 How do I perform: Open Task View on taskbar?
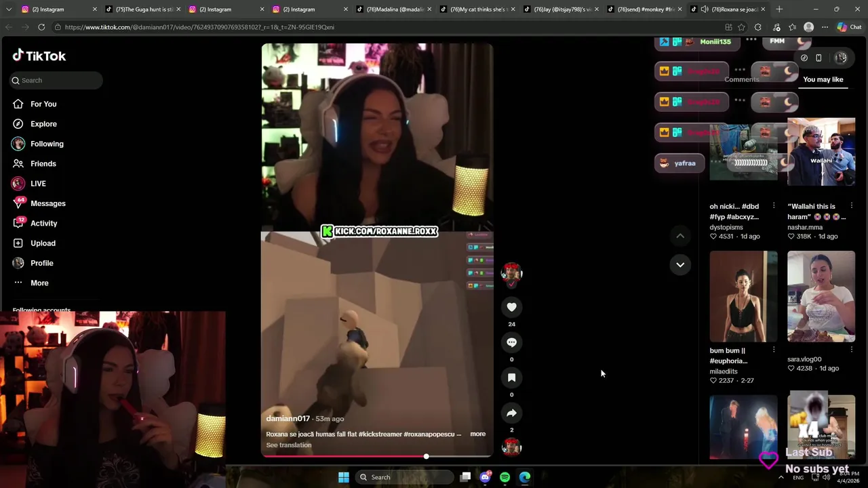click(465, 477)
